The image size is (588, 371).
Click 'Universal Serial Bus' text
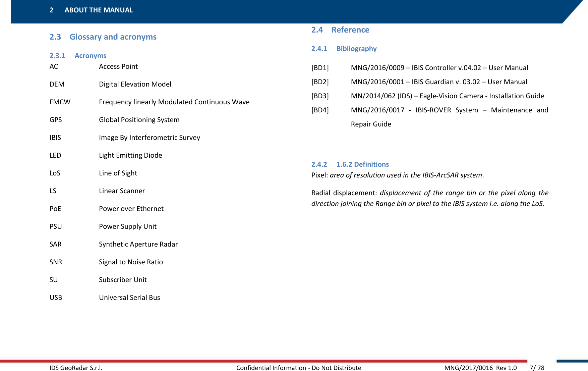click(x=129, y=298)
